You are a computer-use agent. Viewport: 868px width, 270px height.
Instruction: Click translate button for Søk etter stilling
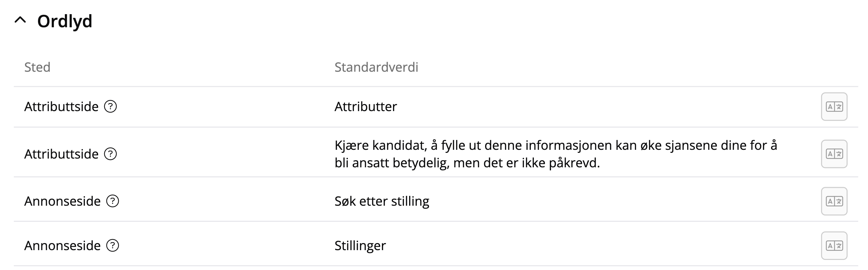(x=834, y=201)
